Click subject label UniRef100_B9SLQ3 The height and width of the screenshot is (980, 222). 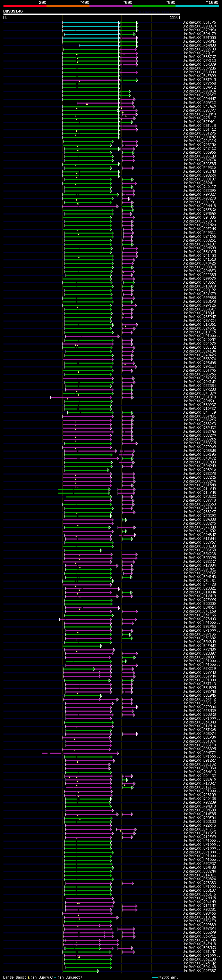click(199, 156)
